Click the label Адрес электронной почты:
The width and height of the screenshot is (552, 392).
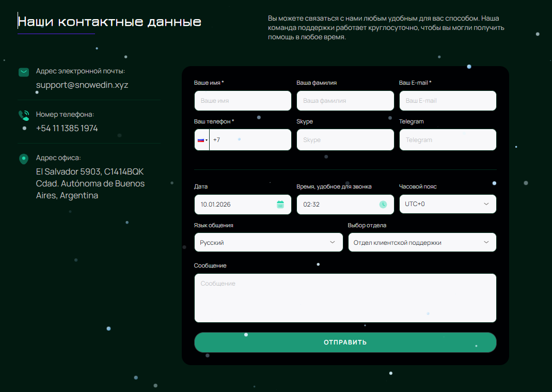81,71
